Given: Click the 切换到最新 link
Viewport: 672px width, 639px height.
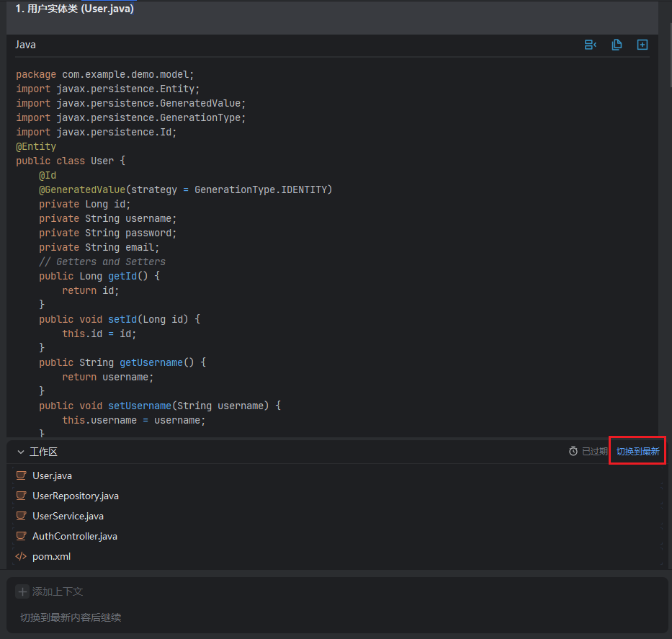Looking at the screenshot, I should 637,451.
